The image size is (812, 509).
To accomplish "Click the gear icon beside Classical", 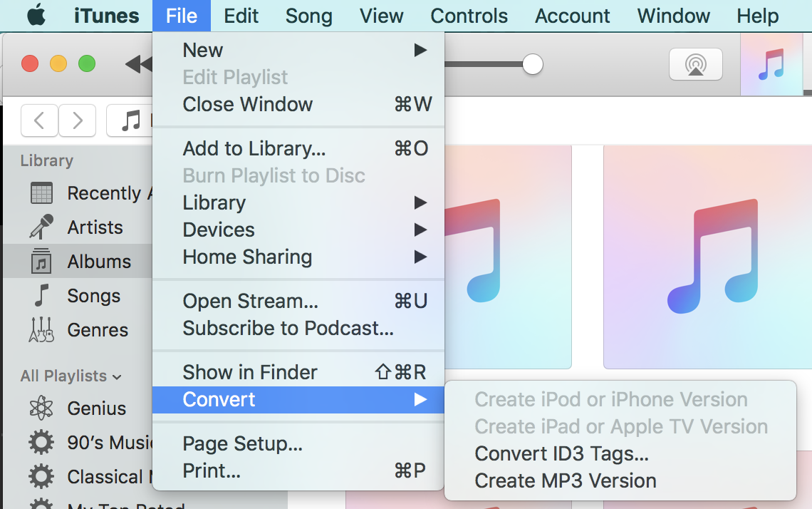I will (x=41, y=476).
